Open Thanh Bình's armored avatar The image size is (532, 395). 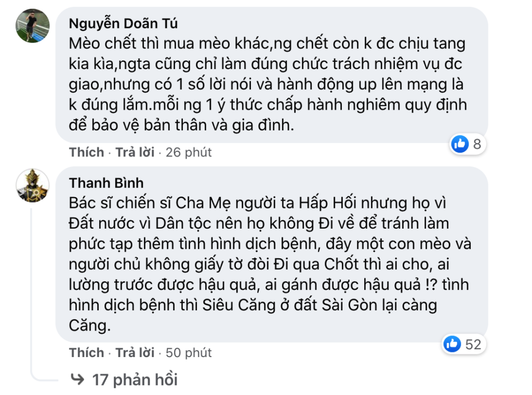33,185
